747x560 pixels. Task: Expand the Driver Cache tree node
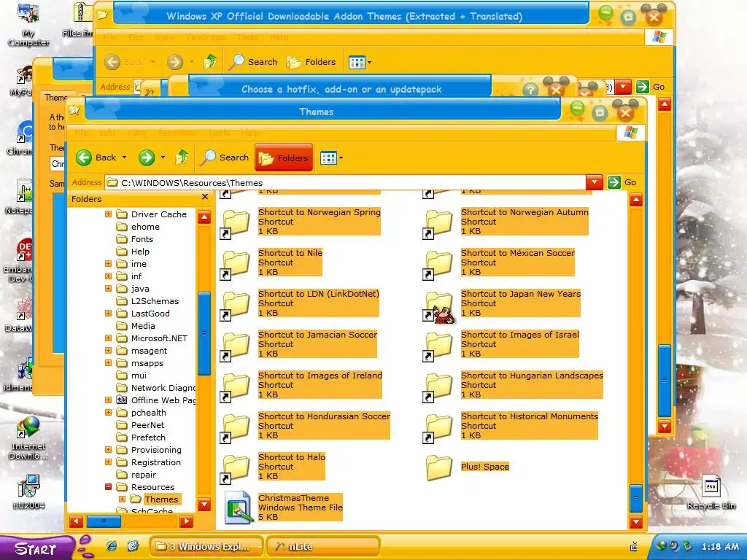108,214
